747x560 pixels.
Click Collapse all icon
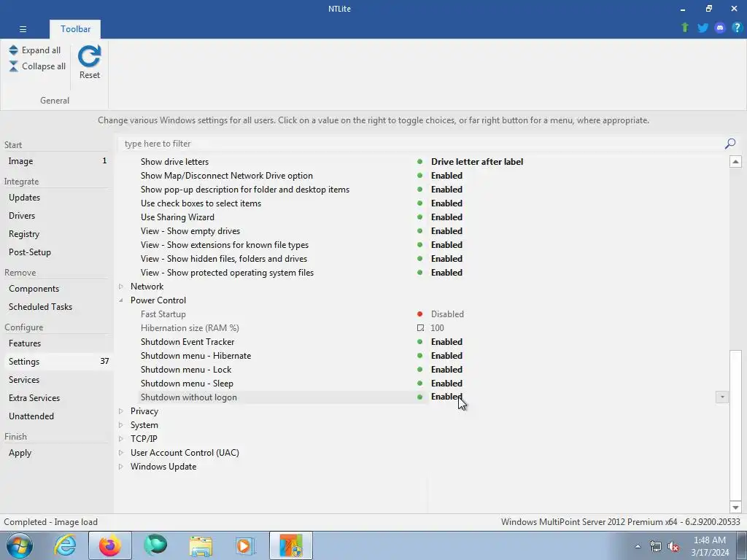click(13, 66)
